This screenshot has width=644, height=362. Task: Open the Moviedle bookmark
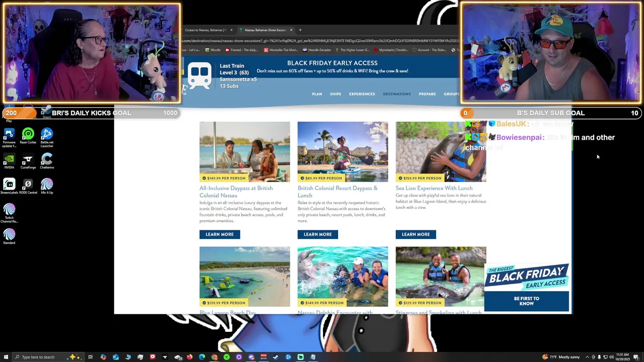[x=281, y=50]
